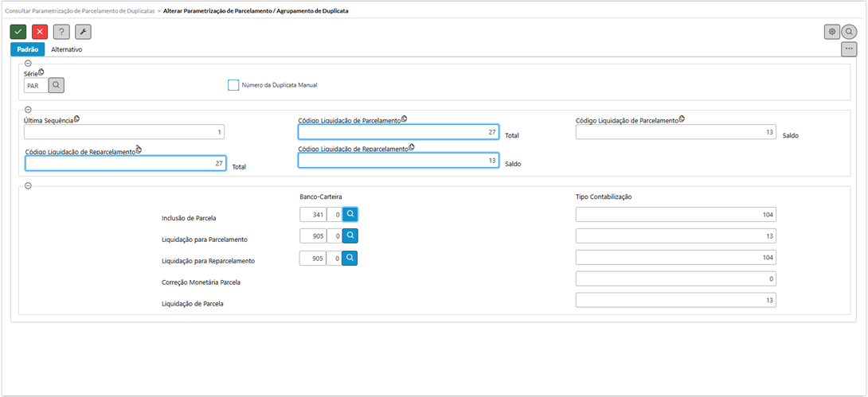Open the three-dots more options button
This screenshot has width=868, height=397.
(x=849, y=49)
